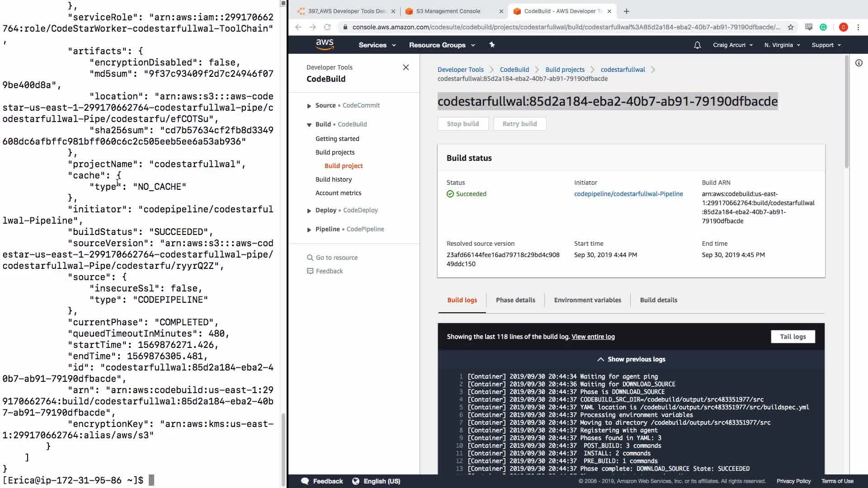The width and height of the screenshot is (868, 488).
Task: Click the AWS logo home icon
Action: 325,44
